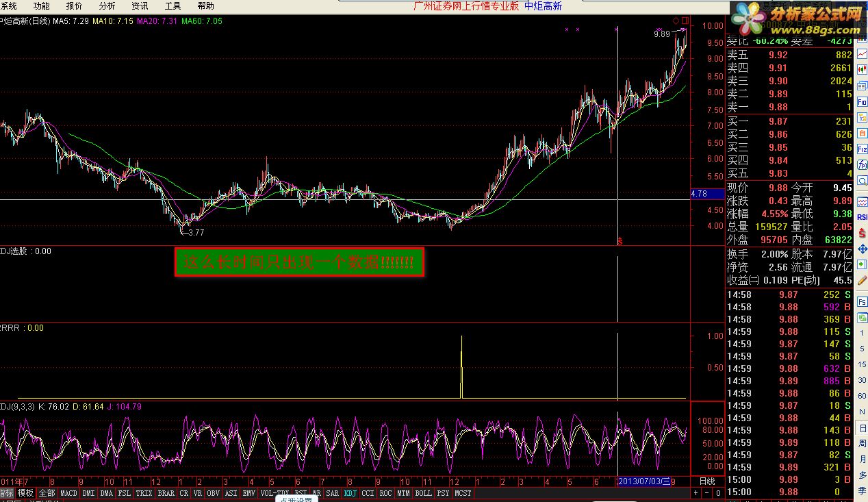Image resolution: width=868 pixels, height=502 pixels.
Task: Switch to 30-minute period in sidebar
Action: pyautogui.click(x=861, y=380)
